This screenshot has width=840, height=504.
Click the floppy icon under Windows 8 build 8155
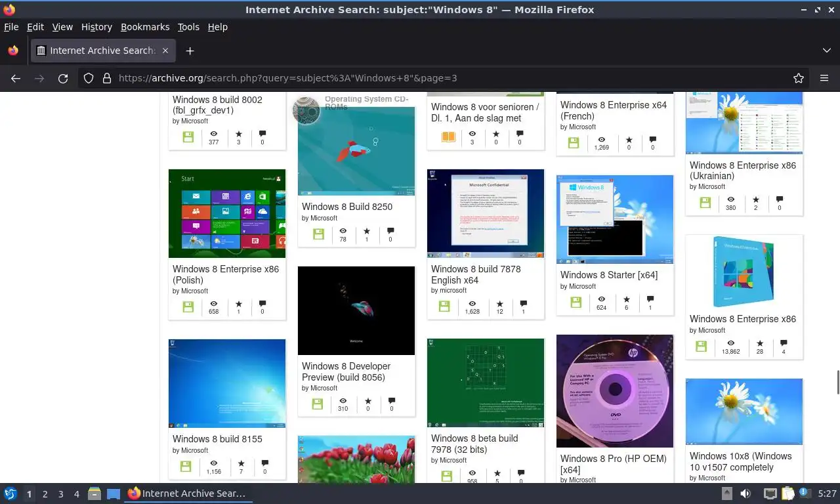coord(186,467)
